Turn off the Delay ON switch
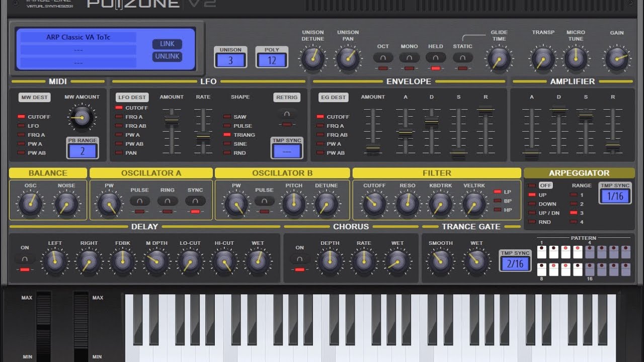The width and height of the screenshot is (644, 362). 25,259
